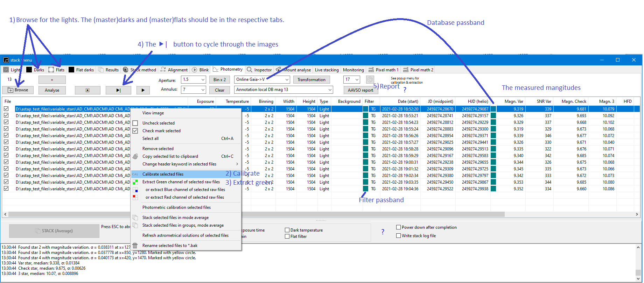Click the AAVSO report button
This screenshot has width=644, height=283.
tap(360, 90)
